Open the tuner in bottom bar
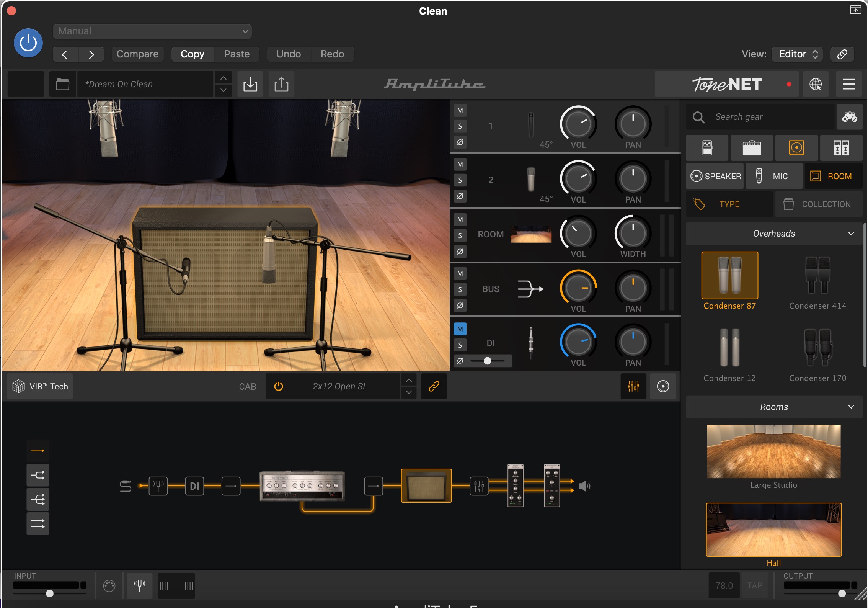Screen dimensions: 868x608 (139, 585)
